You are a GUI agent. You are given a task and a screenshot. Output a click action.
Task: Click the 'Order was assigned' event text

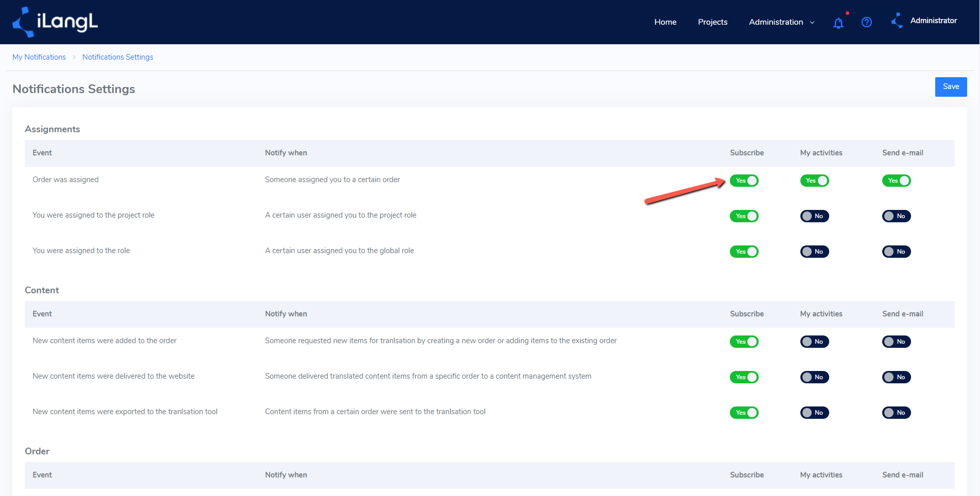click(x=65, y=180)
